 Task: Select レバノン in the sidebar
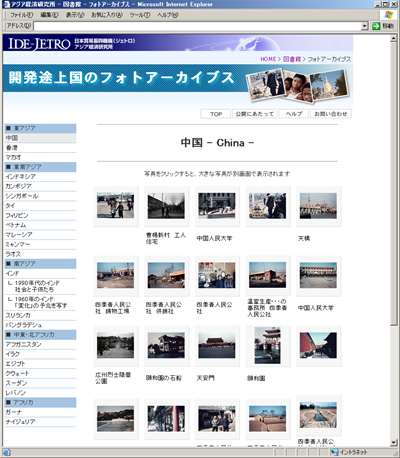(40, 393)
